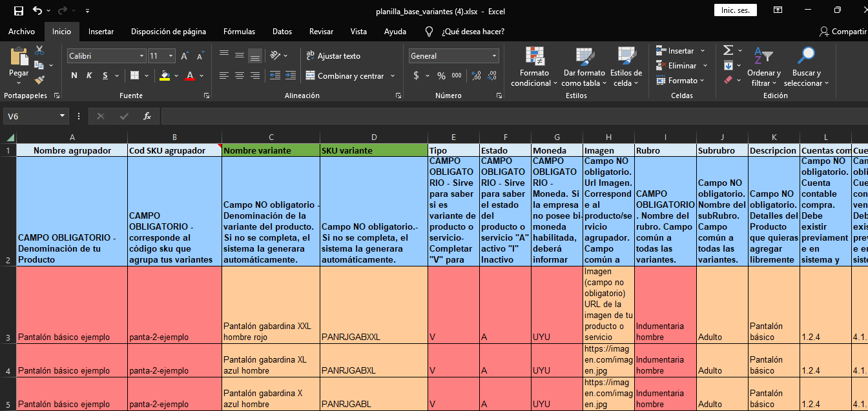This screenshot has width=868, height=411.
Task: Apply yellow fill color bucket
Action: click(165, 75)
